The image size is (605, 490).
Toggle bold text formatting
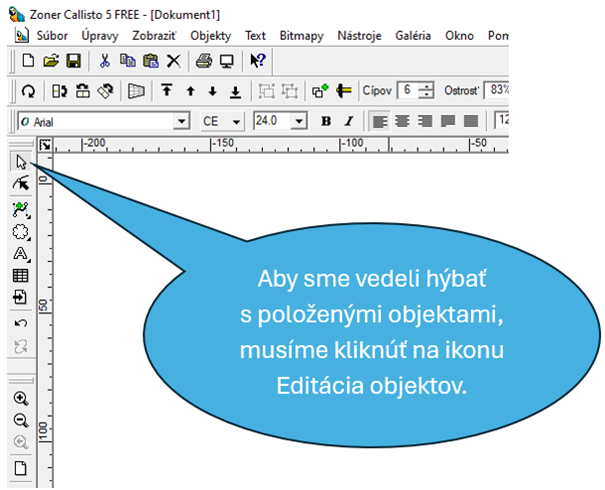pos(326,121)
